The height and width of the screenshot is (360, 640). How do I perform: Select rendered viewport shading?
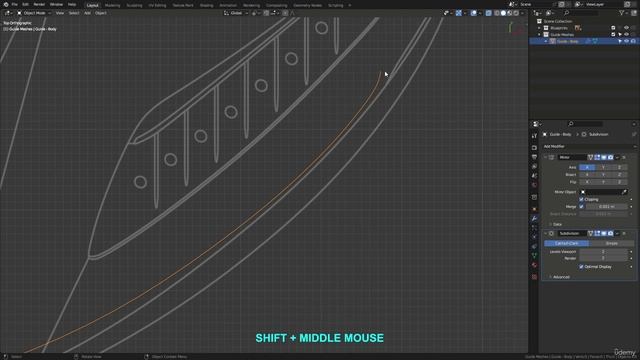[x=516, y=13]
